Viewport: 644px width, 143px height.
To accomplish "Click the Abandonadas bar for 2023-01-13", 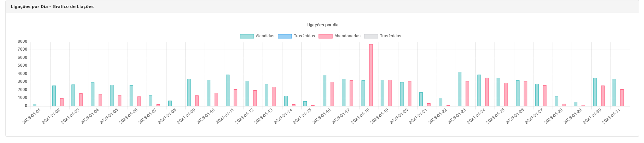I will [274, 96].
